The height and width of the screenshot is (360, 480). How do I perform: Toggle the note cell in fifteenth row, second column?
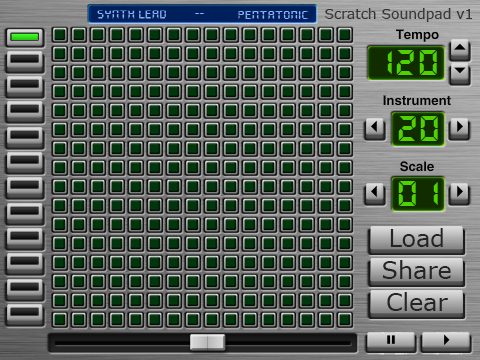tap(79, 300)
